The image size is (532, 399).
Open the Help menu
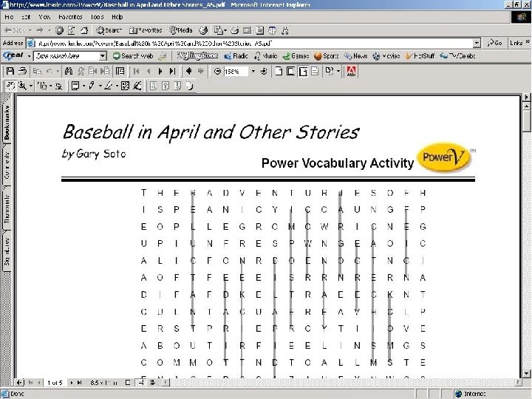(117, 16)
